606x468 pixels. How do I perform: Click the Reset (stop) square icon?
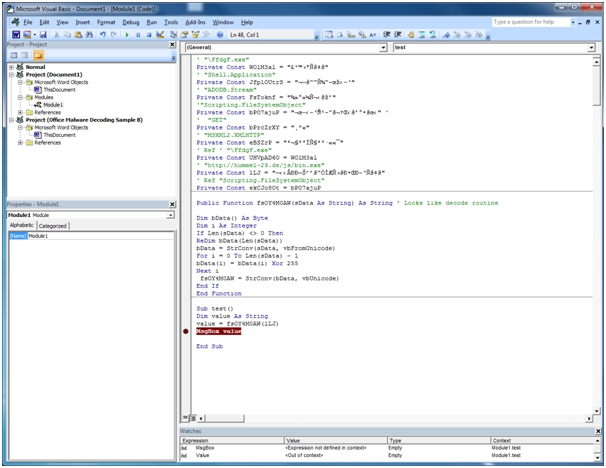click(149, 35)
